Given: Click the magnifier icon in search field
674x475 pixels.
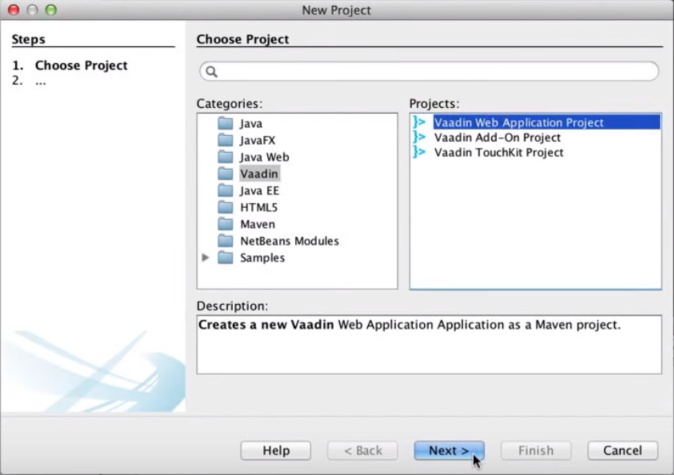Looking at the screenshot, I should (211, 71).
